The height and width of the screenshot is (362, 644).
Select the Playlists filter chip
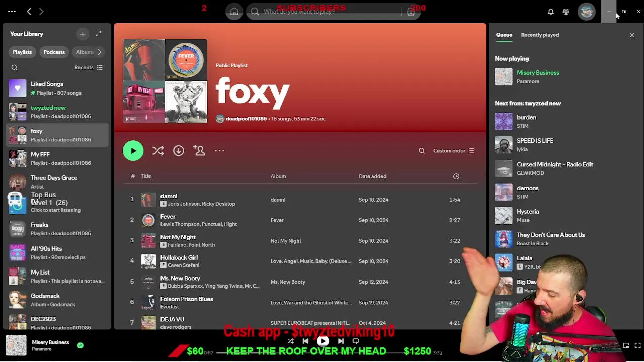[22, 52]
